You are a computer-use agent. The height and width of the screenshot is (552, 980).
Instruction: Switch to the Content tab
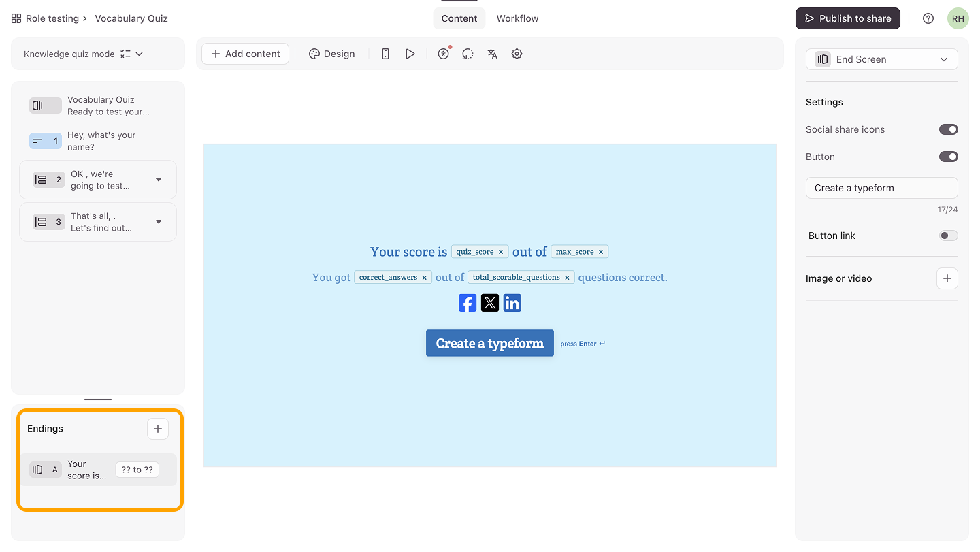[x=459, y=18]
